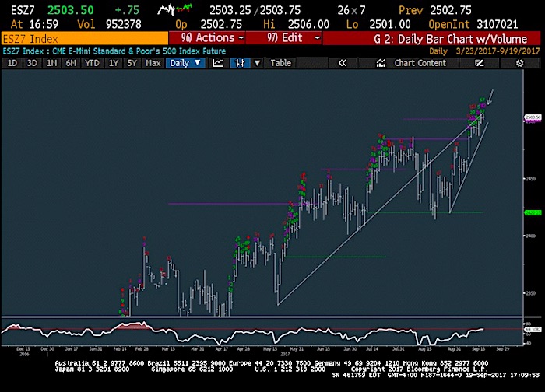Click the Lo 2501.00 low value

tap(390, 24)
